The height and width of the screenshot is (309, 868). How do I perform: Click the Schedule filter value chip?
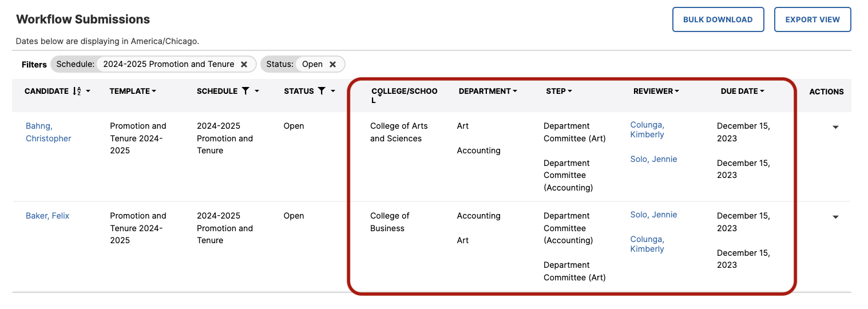pyautogui.click(x=168, y=64)
